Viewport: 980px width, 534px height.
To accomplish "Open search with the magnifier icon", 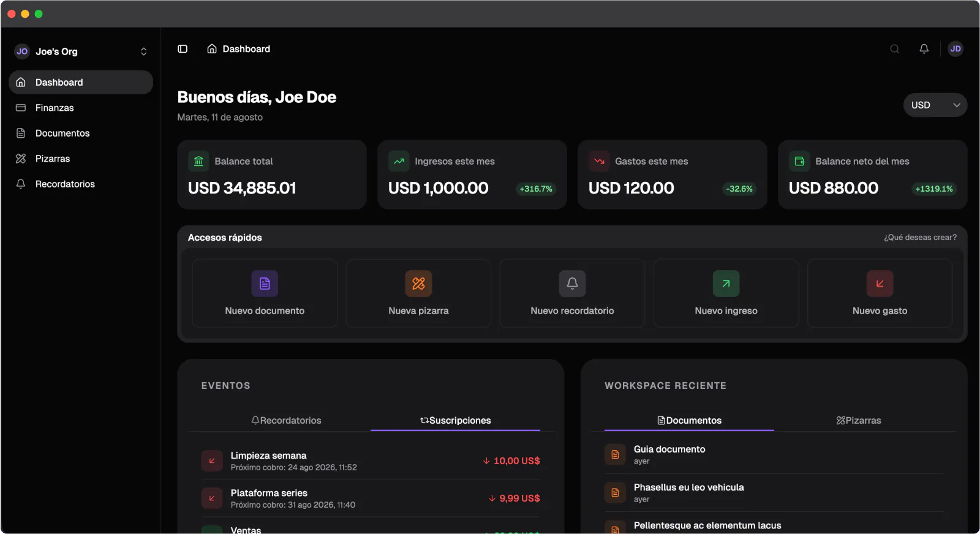I will [x=895, y=49].
